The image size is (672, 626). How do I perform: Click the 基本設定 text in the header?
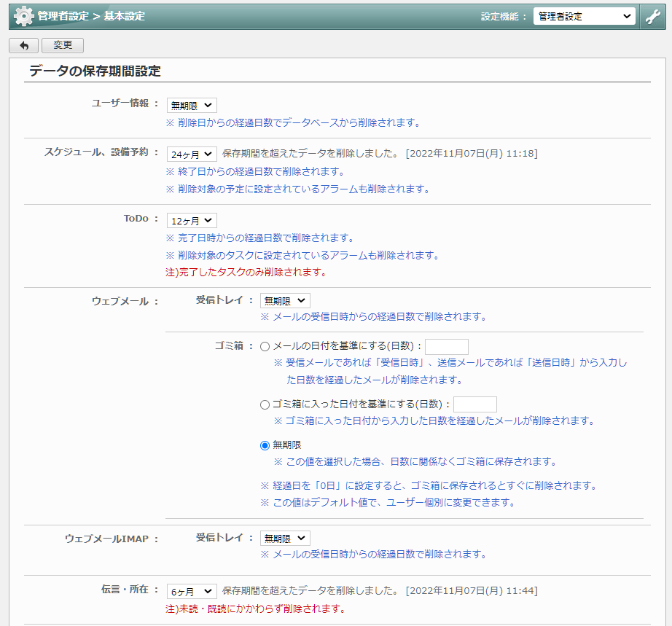pos(124,16)
